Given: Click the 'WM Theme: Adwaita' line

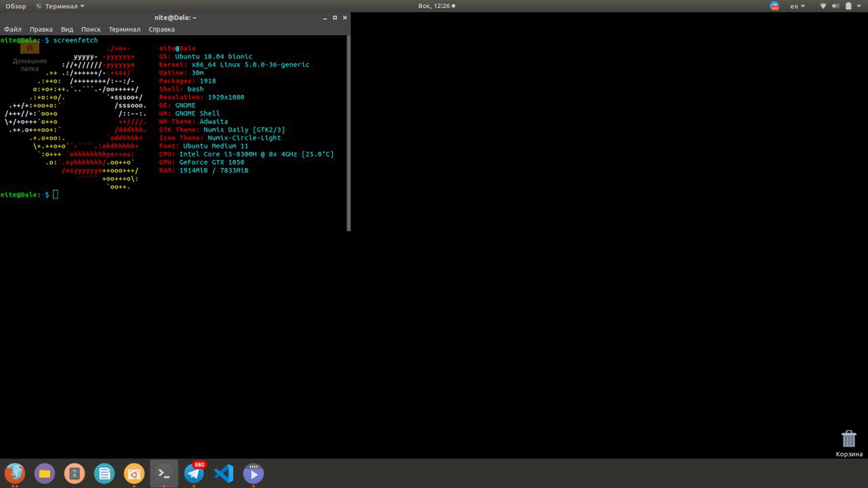Looking at the screenshot, I should tap(194, 122).
